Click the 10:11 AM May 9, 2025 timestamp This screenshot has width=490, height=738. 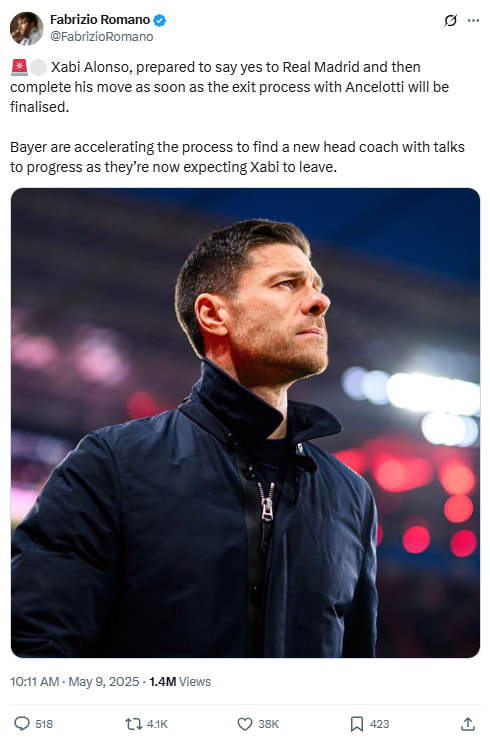(74, 682)
